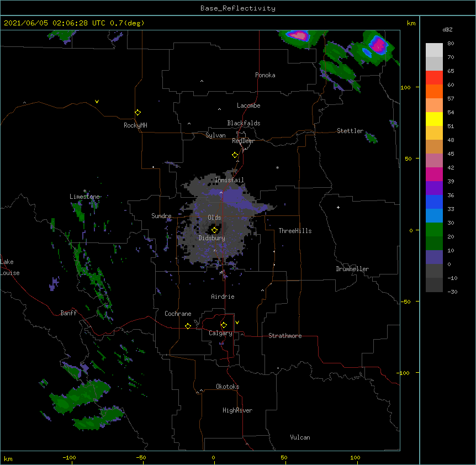This screenshot has height=465, width=476.
Task: Click the yellow diamond marker above RockyMH
Action: (137, 113)
